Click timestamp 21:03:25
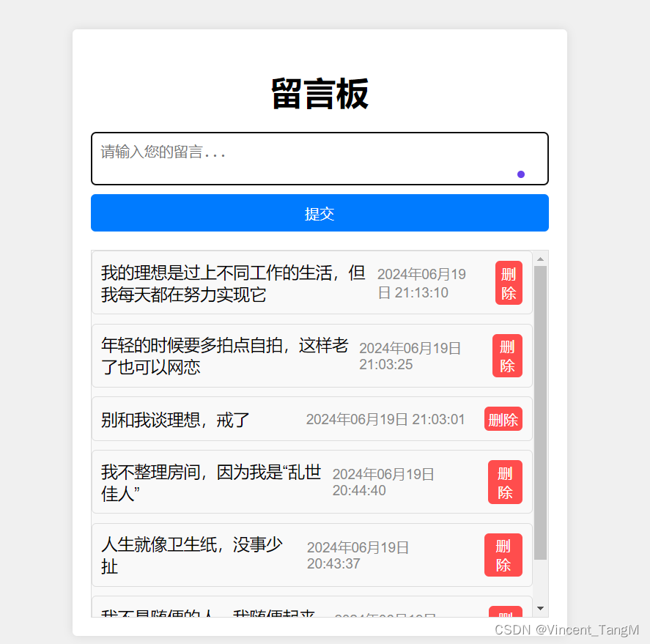The width and height of the screenshot is (650, 644). 385,364
